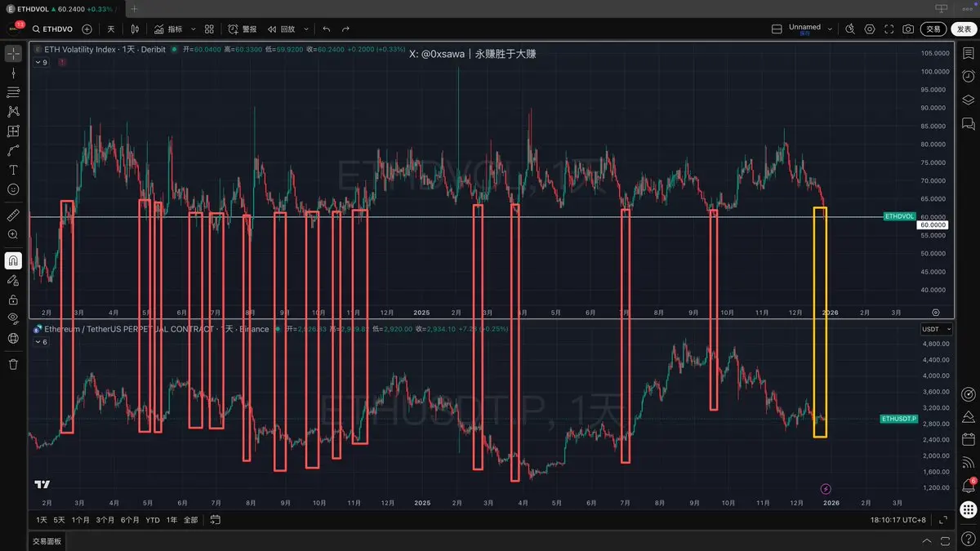The height and width of the screenshot is (551, 980).
Task: Click the 发表 publish button
Action: coord(964,29)
